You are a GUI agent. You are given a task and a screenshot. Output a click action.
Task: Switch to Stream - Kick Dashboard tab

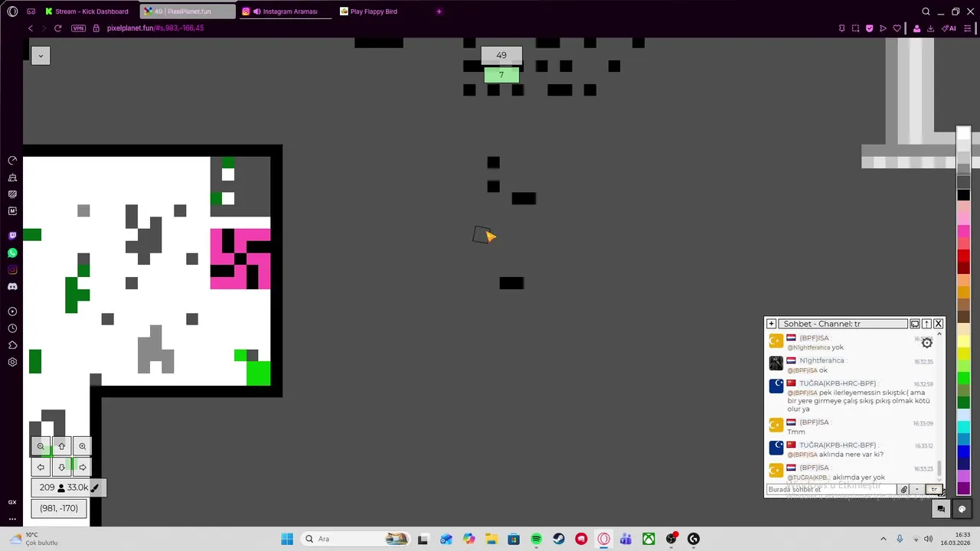pyautogui.click(x=87, y=11)
